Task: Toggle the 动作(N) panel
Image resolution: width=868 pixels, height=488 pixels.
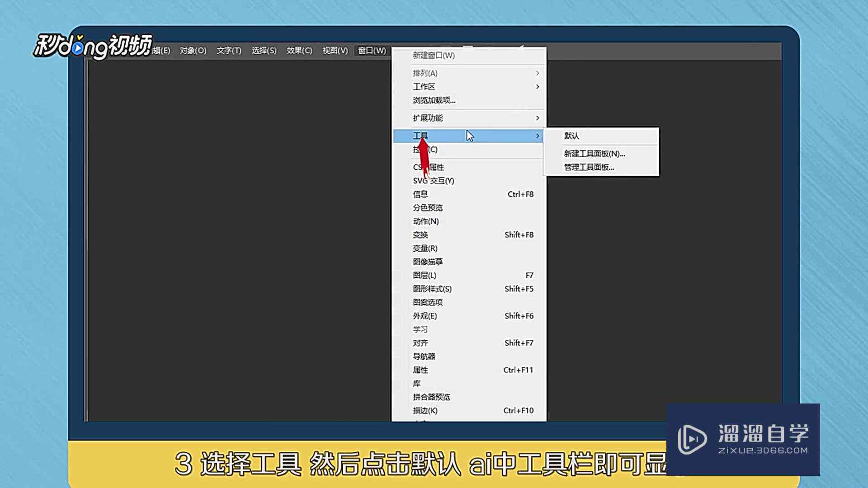Action: [469, 221]
